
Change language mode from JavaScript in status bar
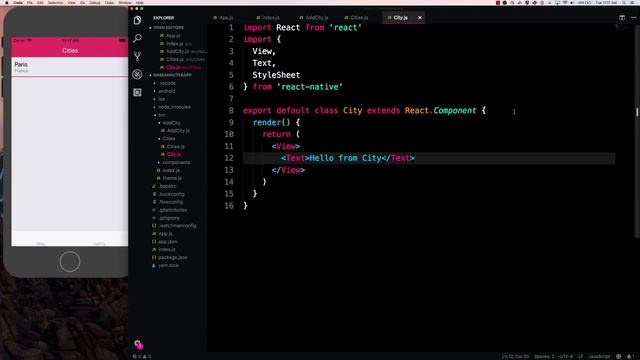click(599, 356)
